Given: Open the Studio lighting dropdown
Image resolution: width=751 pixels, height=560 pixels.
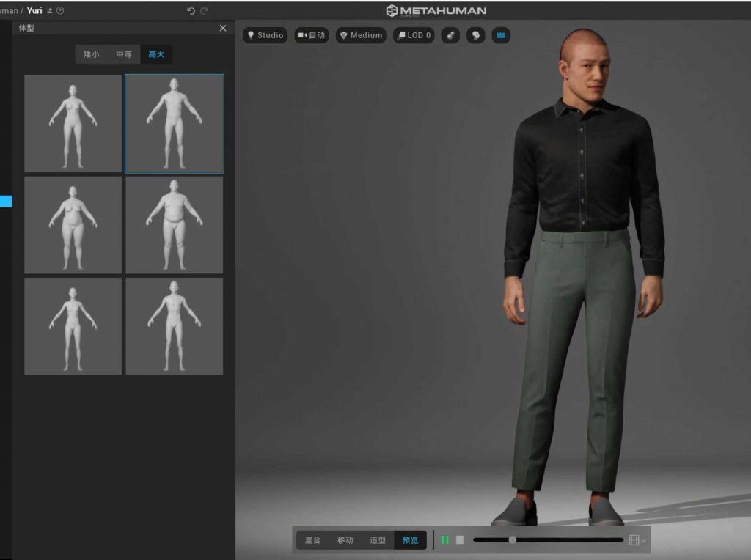Looking at the screenshot, I should coord(265,35).
